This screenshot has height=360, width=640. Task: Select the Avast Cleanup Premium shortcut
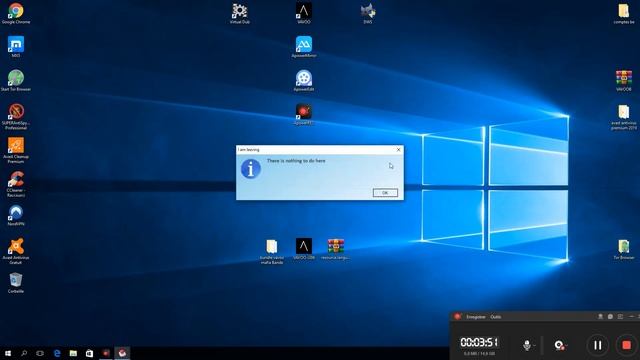16,150
